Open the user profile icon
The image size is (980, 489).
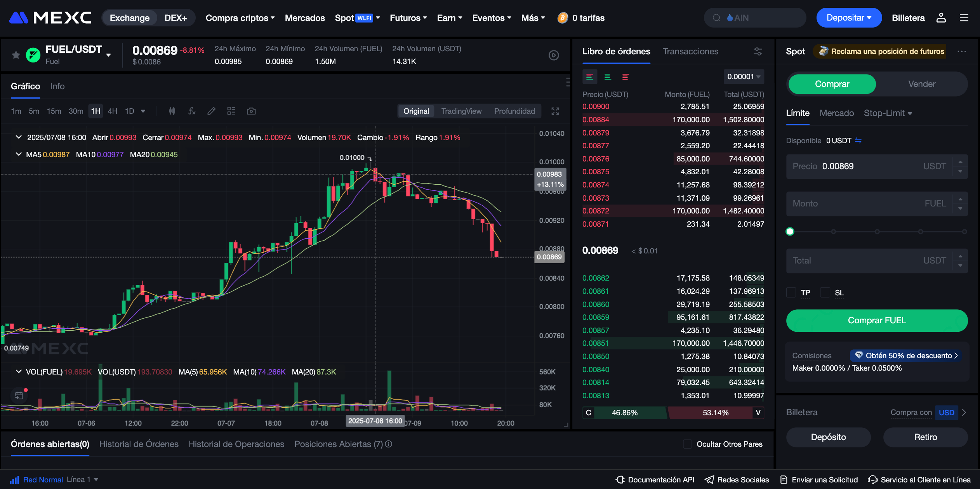pyautogui.click(x=941, y=18)
